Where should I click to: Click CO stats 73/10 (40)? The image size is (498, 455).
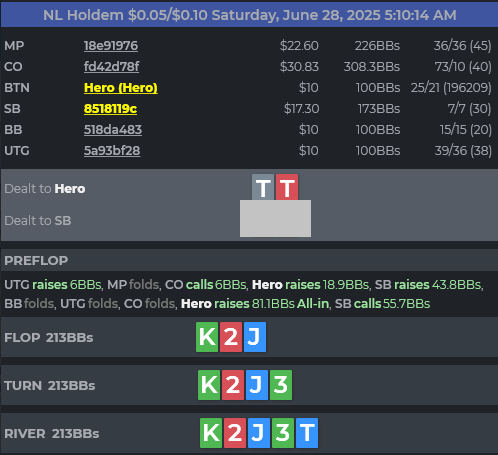463,67
